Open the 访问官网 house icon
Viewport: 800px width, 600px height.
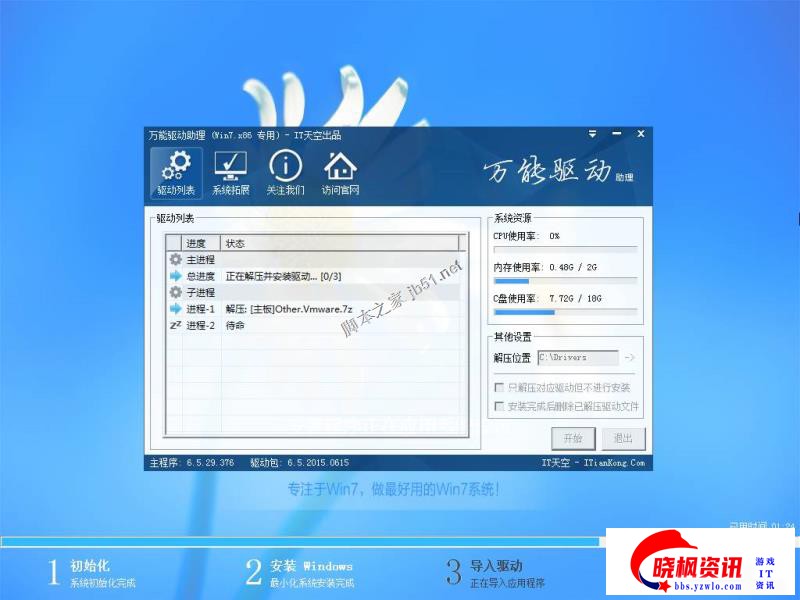click(340, 172)
